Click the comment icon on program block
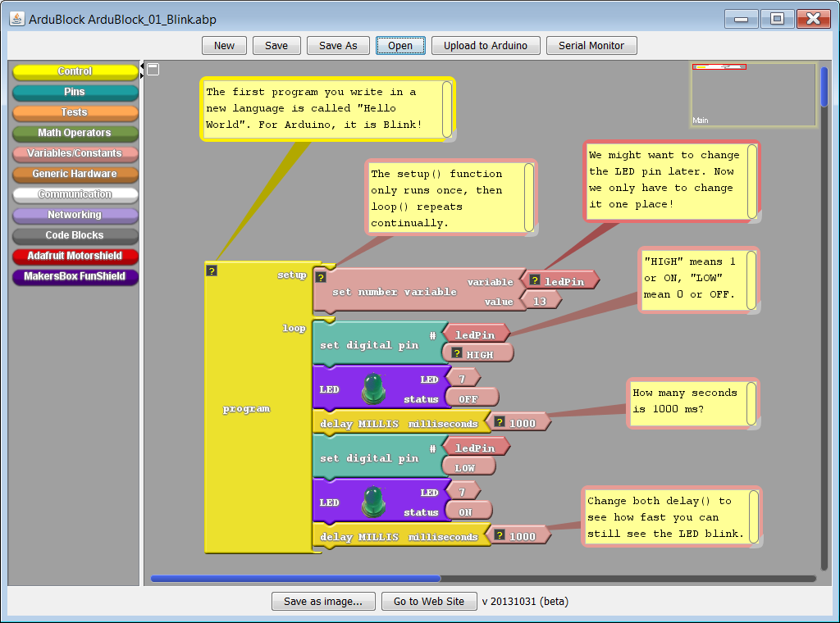The width and height of the screenshot is (840, 623). 212,271
